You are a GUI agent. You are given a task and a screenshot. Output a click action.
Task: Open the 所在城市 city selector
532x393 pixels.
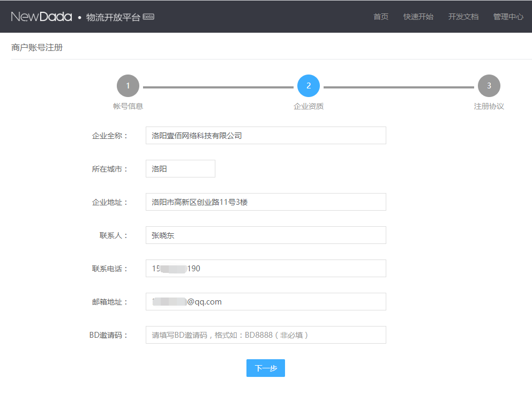(180, 169)
